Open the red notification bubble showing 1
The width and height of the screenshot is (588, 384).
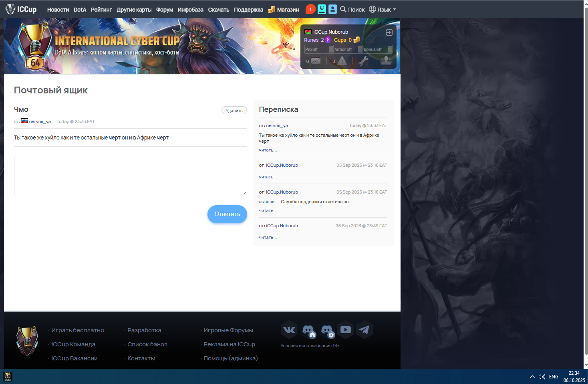coord(310,9)
